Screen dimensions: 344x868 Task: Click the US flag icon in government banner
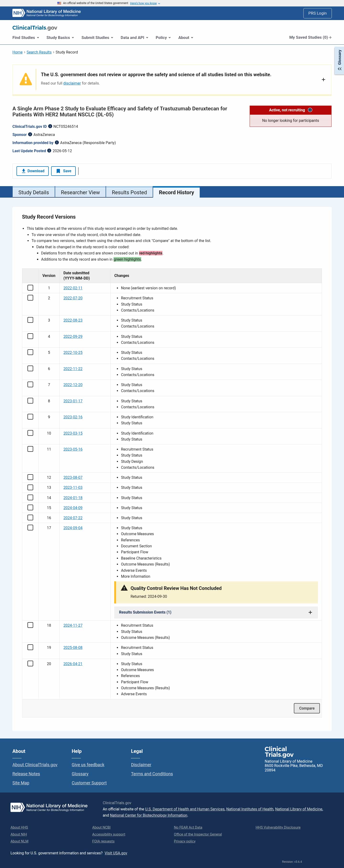pos(59,3)
